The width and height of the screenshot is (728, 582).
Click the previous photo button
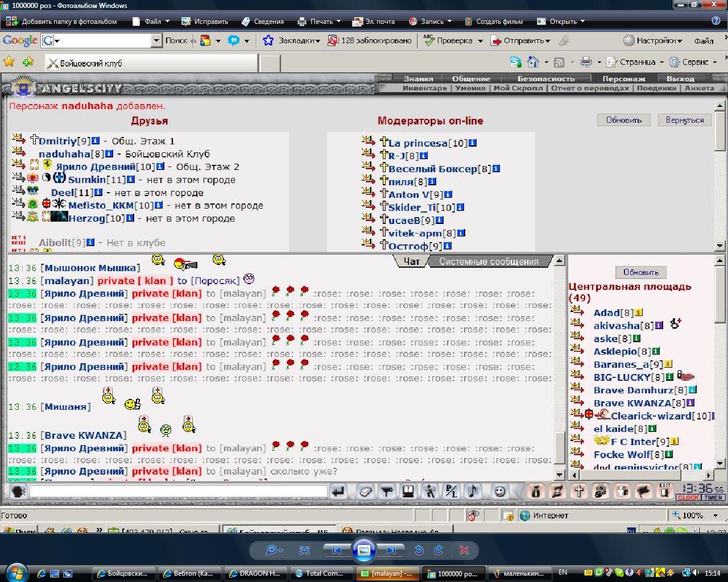(x=337, y=550)
